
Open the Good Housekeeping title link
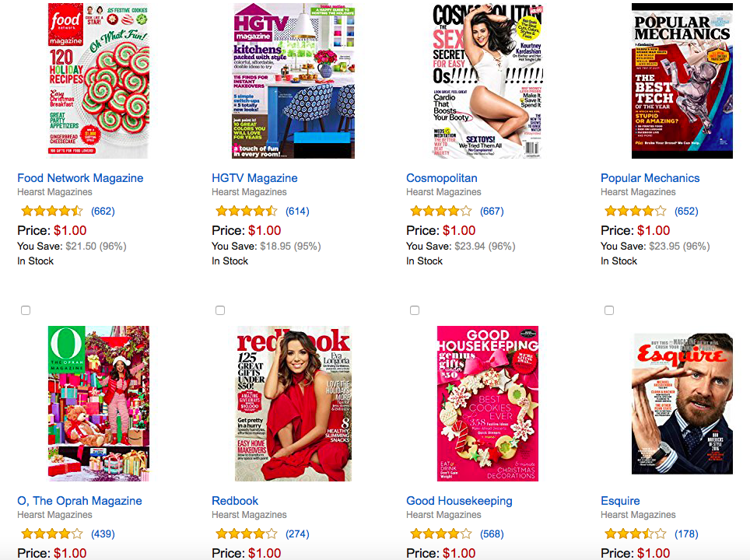pos(459,501)
